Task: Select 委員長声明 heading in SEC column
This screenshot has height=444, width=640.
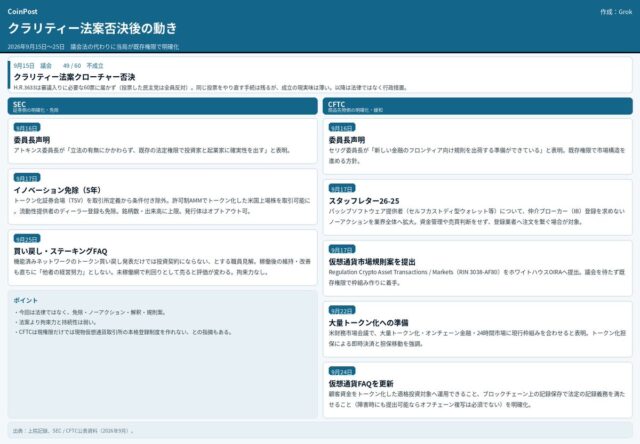Action: (32, 140)
